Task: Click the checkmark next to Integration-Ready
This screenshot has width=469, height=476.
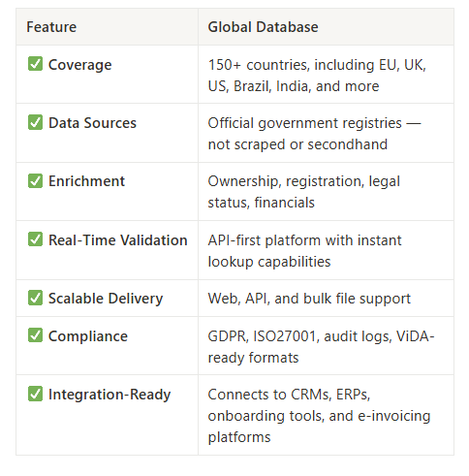Action: pos(35,394)
